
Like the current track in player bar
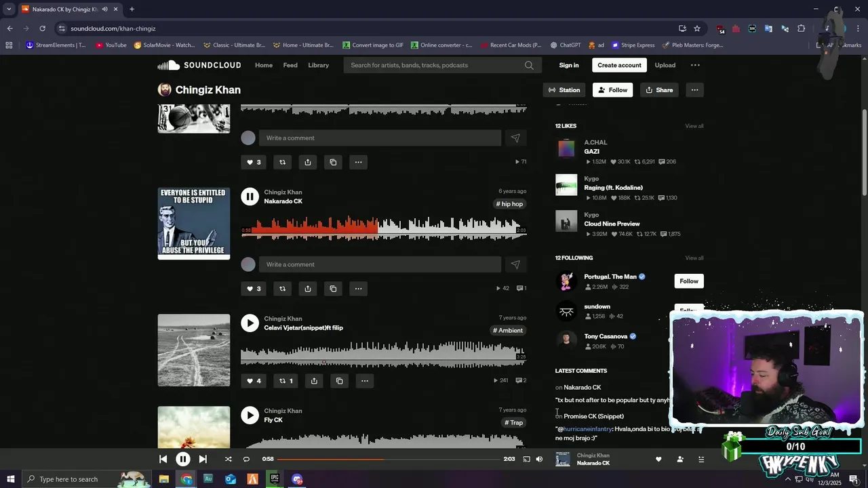658,460
